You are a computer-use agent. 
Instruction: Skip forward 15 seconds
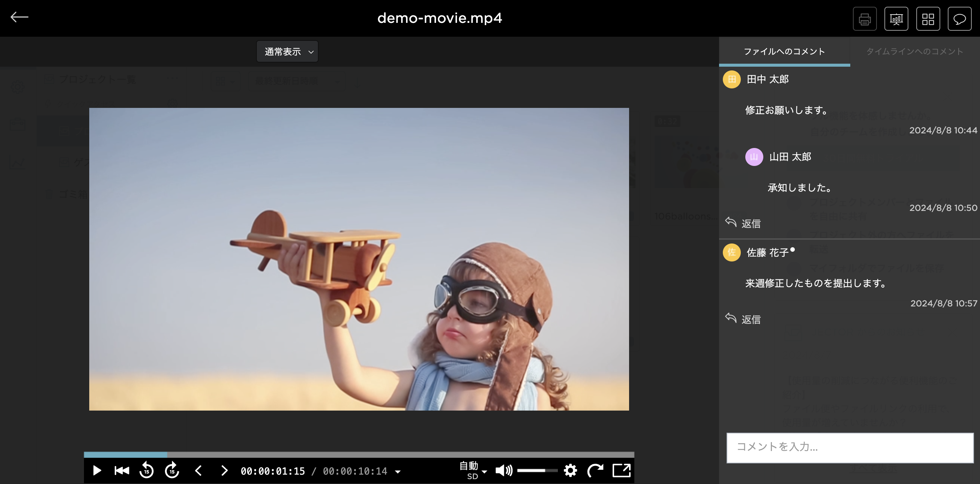(172, 471)
